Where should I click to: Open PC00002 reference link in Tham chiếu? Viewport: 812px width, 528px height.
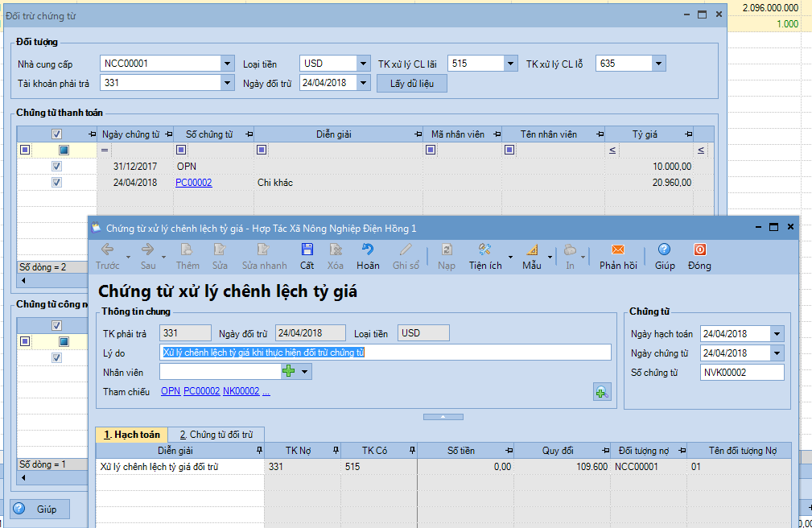tap(201, 391)
